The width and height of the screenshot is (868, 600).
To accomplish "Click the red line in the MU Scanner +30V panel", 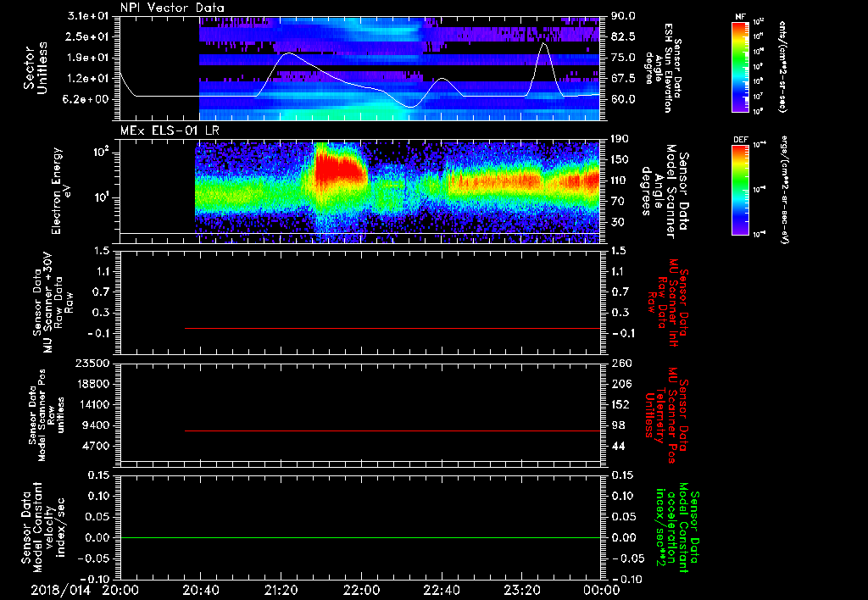I will click(392, 328).
